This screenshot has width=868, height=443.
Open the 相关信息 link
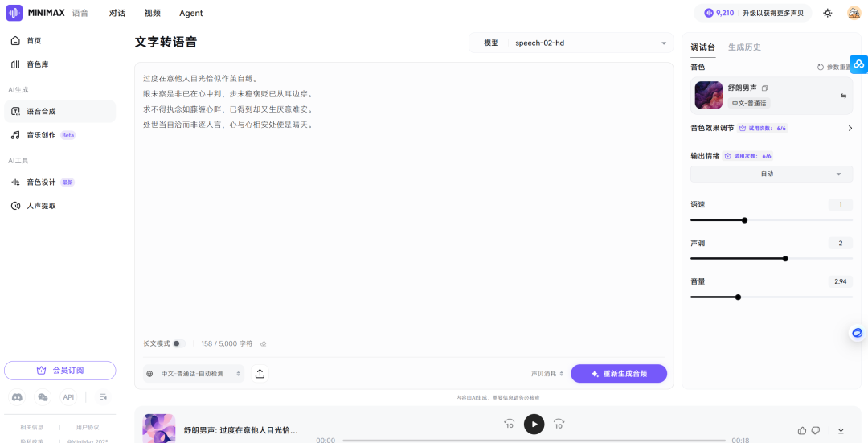(32, 427)
